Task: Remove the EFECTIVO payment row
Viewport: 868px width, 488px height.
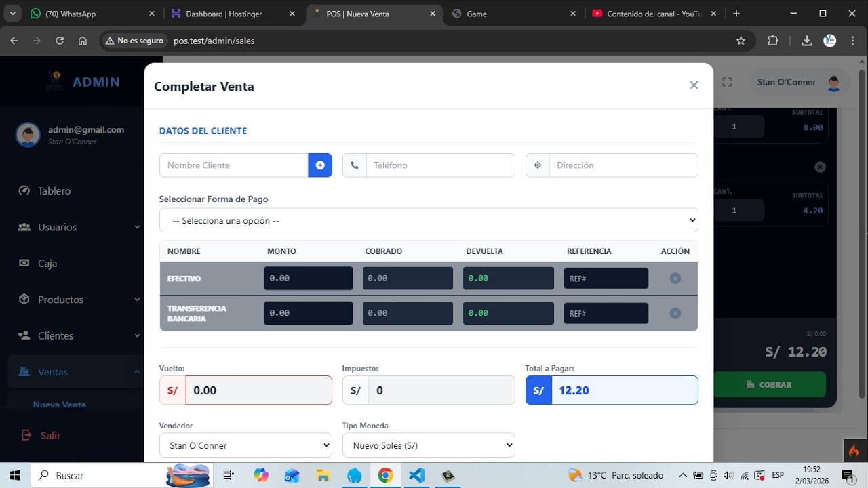Action: pos(675,278)
